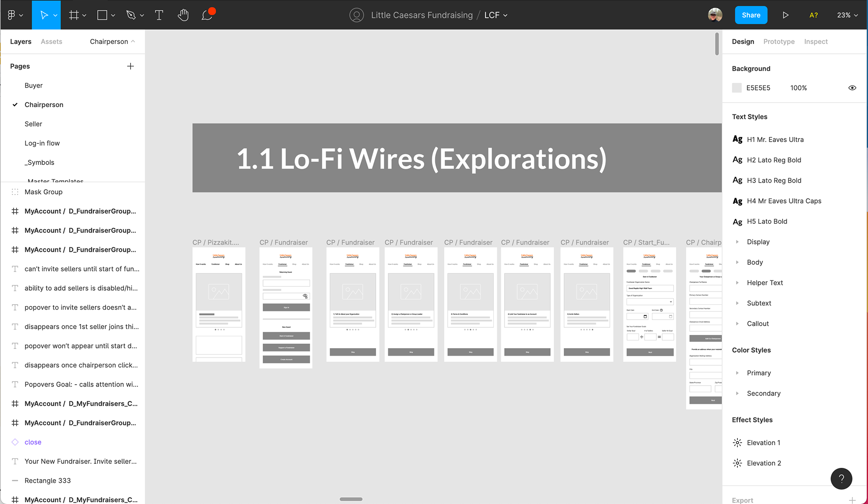Expand the Primary color styles group
Image resolution: width=868 pixels, height=504 pixels.
pos(737,373)
